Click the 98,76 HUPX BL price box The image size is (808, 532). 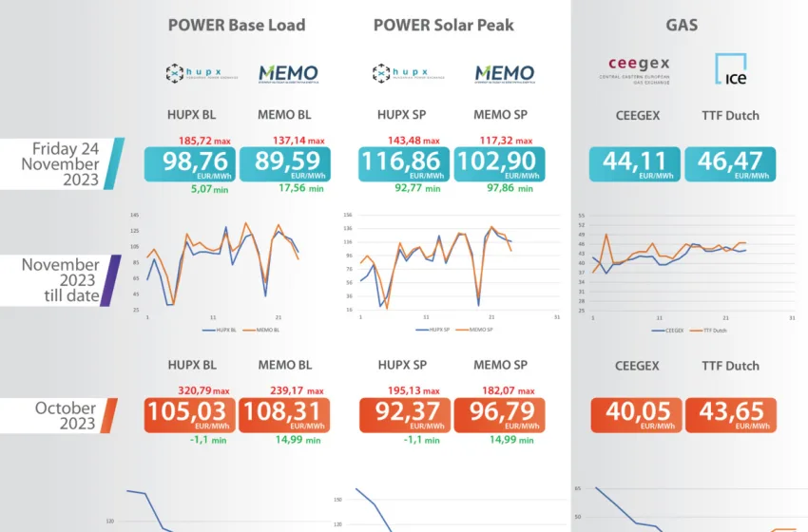click(x=189, y=163)
